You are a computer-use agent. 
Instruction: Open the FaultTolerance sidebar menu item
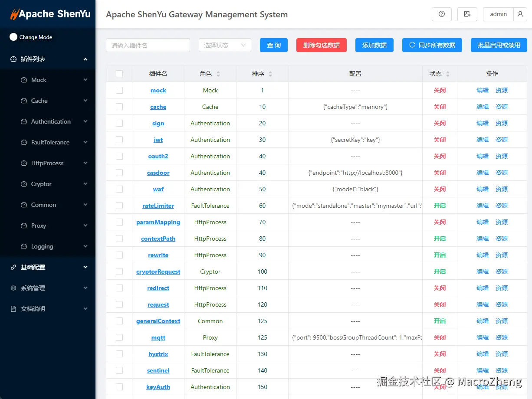point(48,142)
